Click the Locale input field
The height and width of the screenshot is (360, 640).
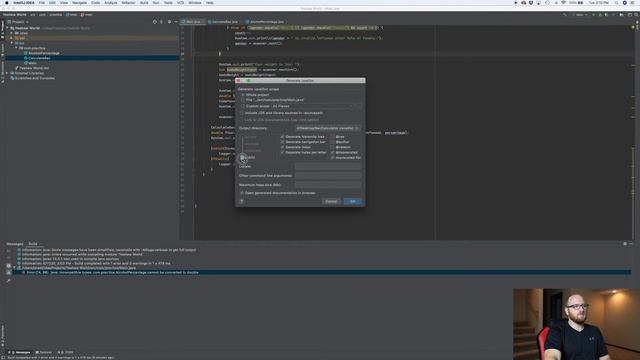coord(328,167)
